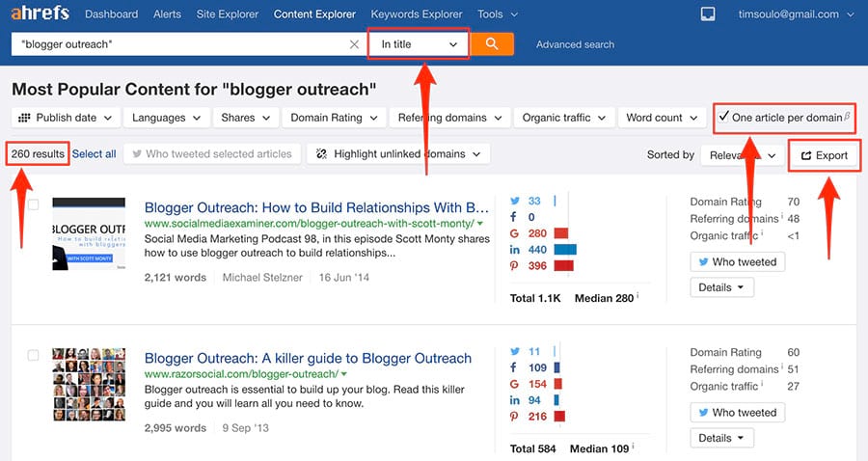Open Site Explorer

point(227,14)
